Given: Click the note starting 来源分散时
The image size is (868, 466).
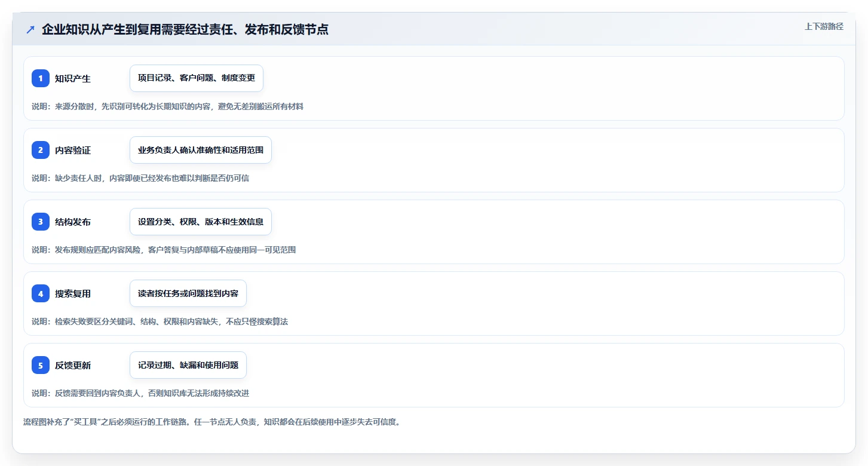Looking at the screenshot, I should click(168, 106).
